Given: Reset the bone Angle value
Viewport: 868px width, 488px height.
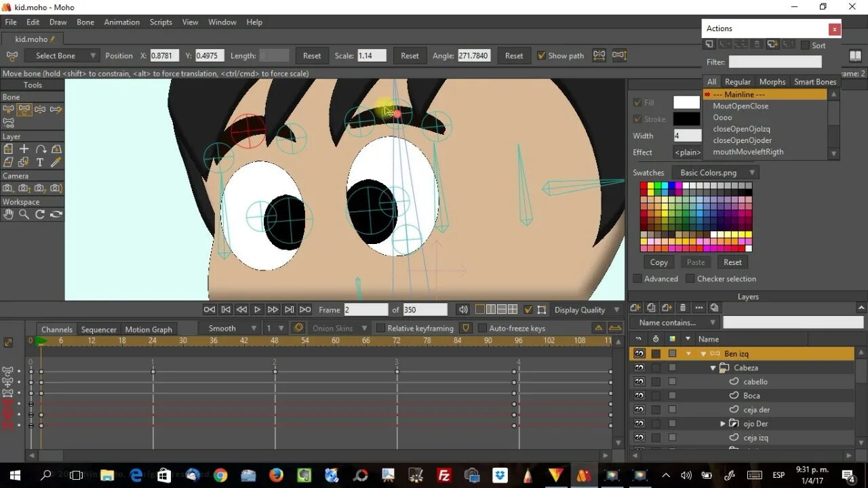Looking at the screenshot, I should [514, 56].
